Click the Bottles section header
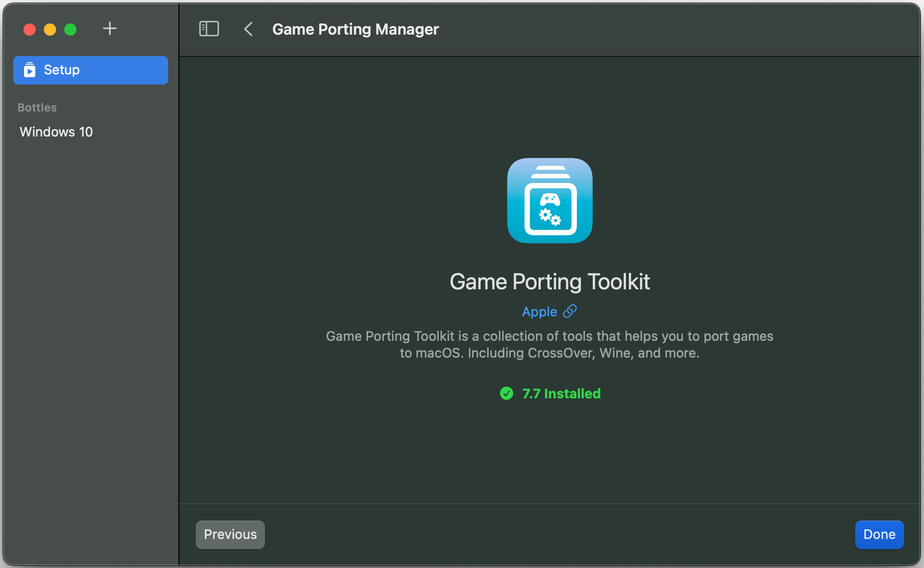Viewport: 924px width, 568px height. coord(37,107)
